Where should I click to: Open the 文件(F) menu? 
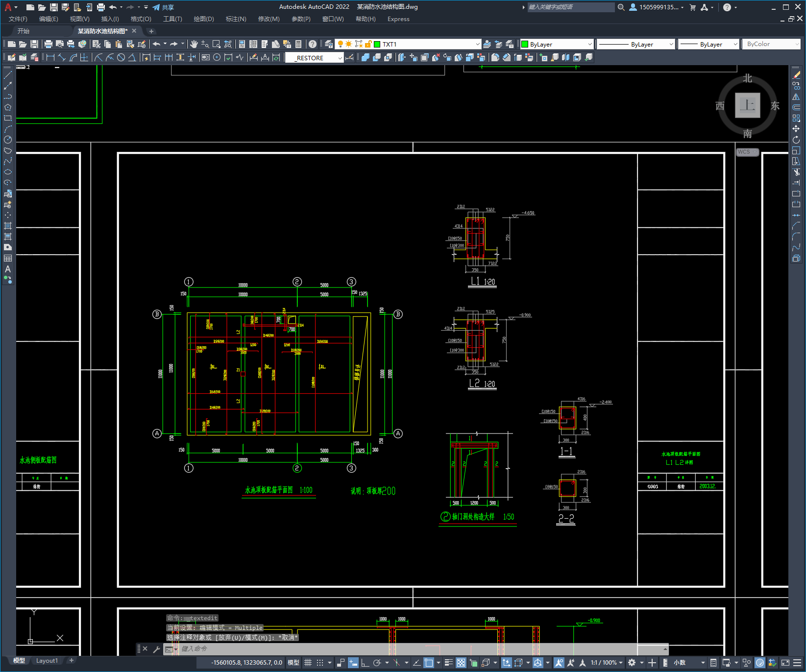point(18,19)
